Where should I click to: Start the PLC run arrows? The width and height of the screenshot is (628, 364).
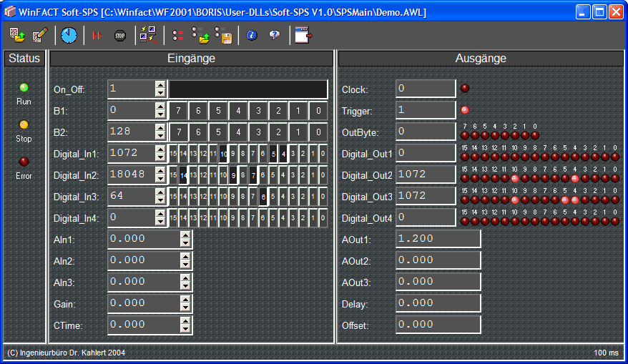click(97, 36)
